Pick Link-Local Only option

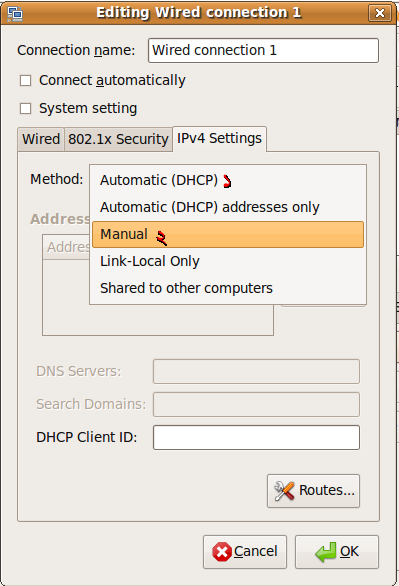[228, 261]
